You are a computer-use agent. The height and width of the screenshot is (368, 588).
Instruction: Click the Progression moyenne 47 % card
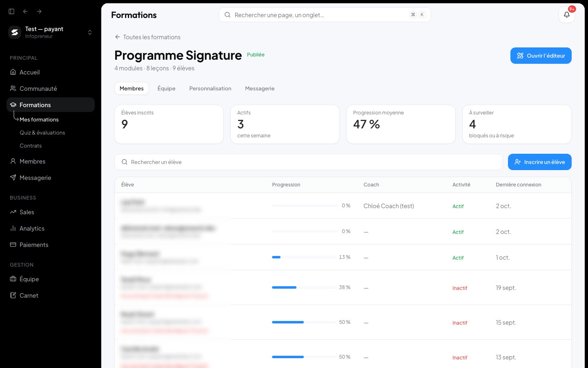pyautogui.click(x=401, y=124)
